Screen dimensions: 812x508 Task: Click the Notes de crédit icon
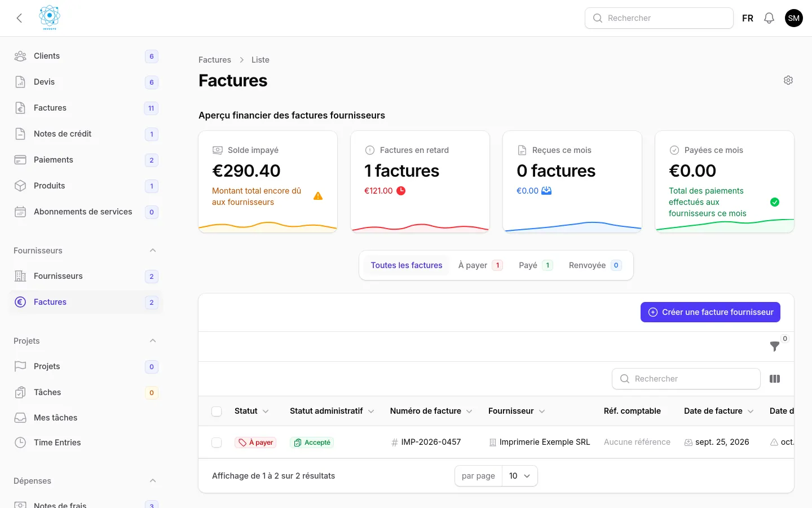click(20, 134)
